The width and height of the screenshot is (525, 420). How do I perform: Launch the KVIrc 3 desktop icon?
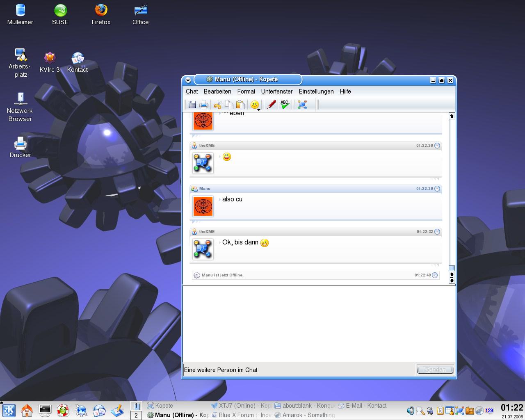coord(50,62)
